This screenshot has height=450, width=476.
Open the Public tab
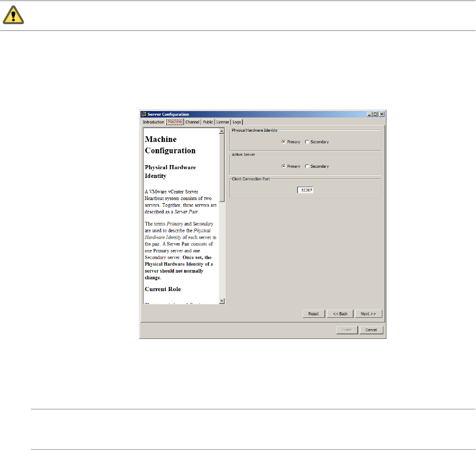[208, 122]
